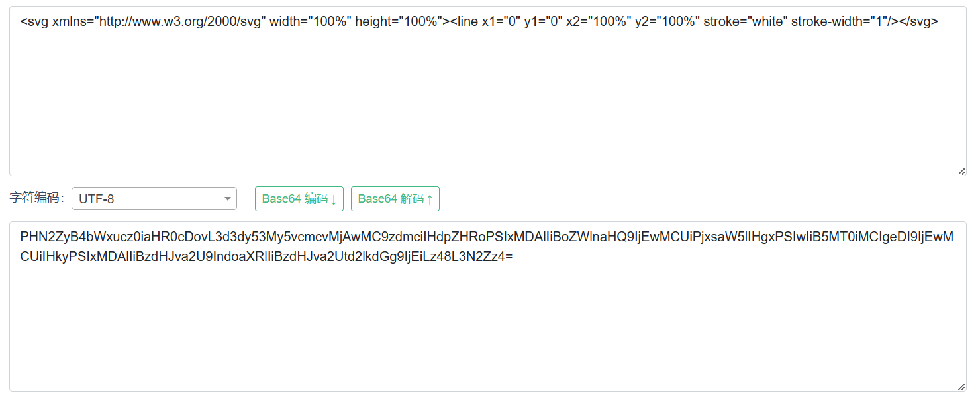The width and height of the screenshot is (980, 395).
Task: Click the height="100%" attribute in source
Action: pos(397,22)
